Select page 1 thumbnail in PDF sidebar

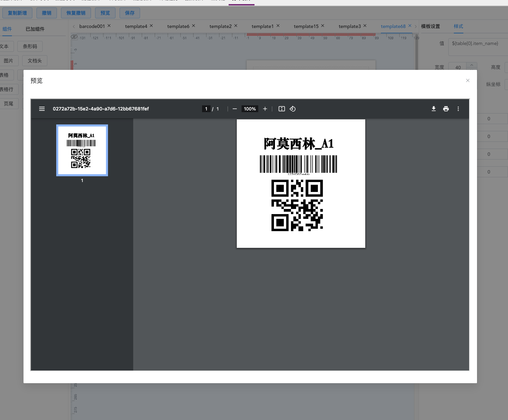pyautogui.click(x=82, y=150)
